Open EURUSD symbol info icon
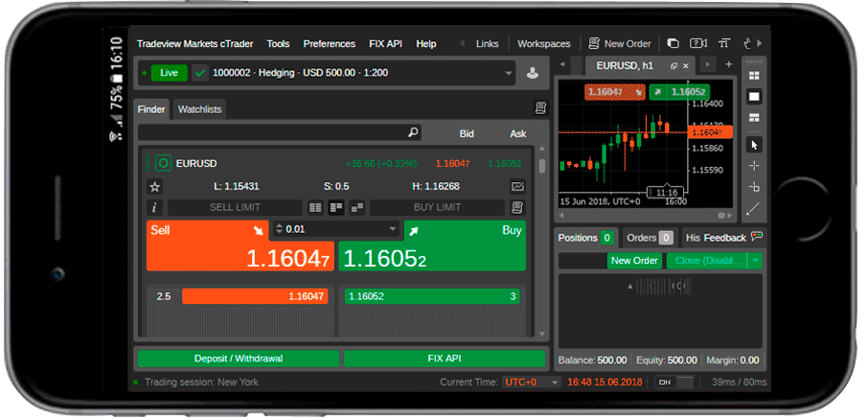This screenshot has height=420, width=868. pos(155,208)
